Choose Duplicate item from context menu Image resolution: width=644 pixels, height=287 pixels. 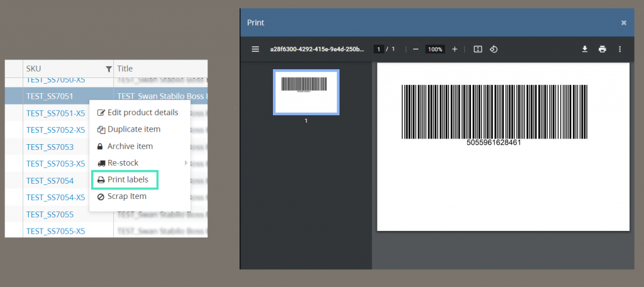[x=128, y=129]
